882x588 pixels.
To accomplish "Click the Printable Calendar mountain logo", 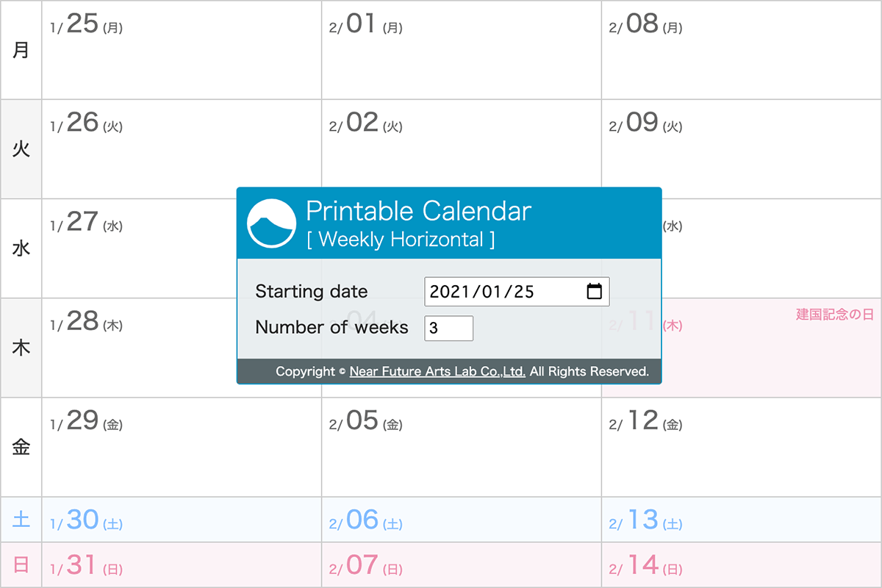I will click(x=270, y=223).
